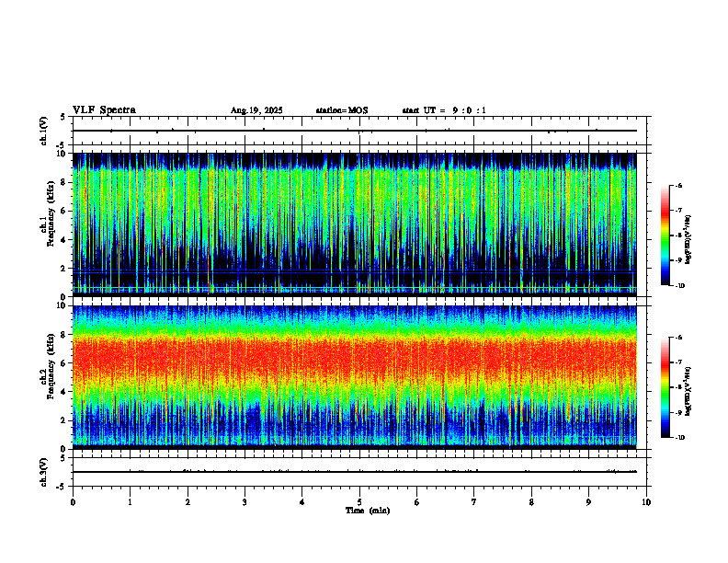
Task: Click the "ch.3(V)" axis label
Action: point(43,472)
